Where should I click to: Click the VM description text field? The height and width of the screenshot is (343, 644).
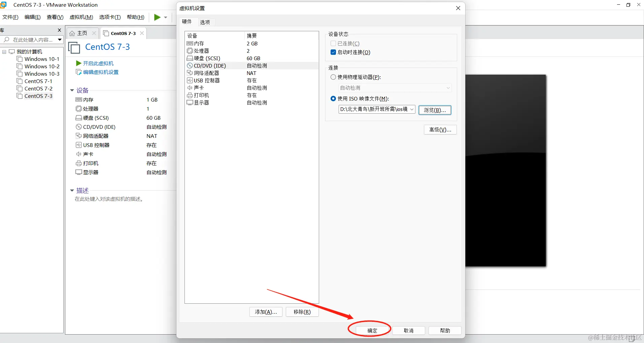[x=109, y=199]
